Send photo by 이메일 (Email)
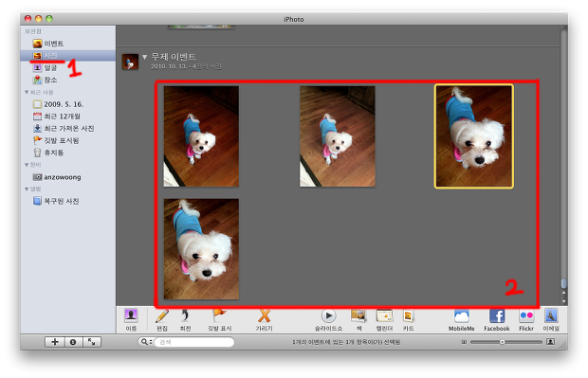 (551, 320)
